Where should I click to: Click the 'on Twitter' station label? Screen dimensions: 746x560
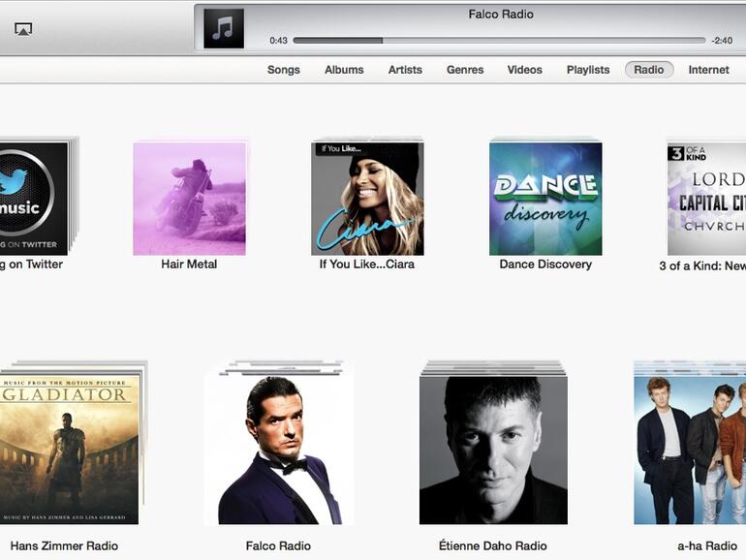point(31,264)
